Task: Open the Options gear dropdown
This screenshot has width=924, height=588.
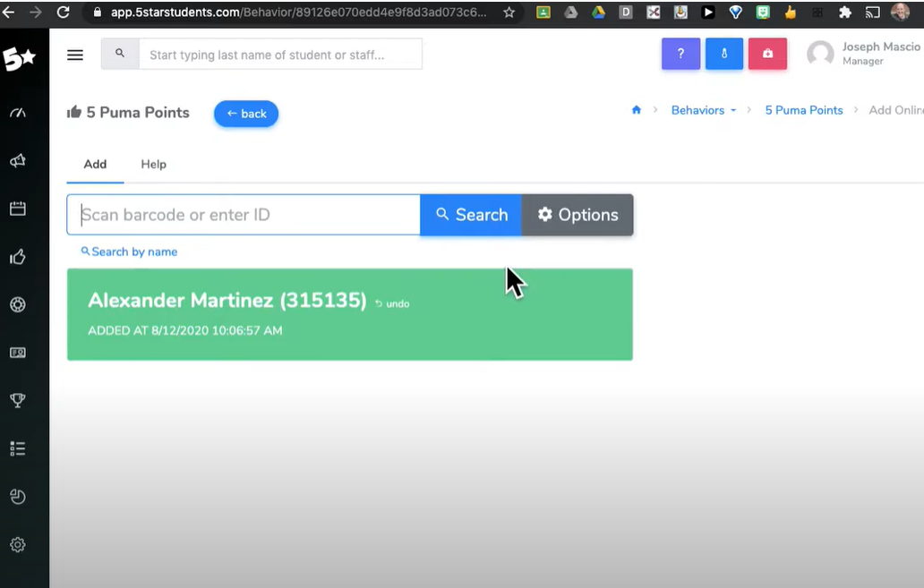Action: pyautogui.click(x=577, y=215)
